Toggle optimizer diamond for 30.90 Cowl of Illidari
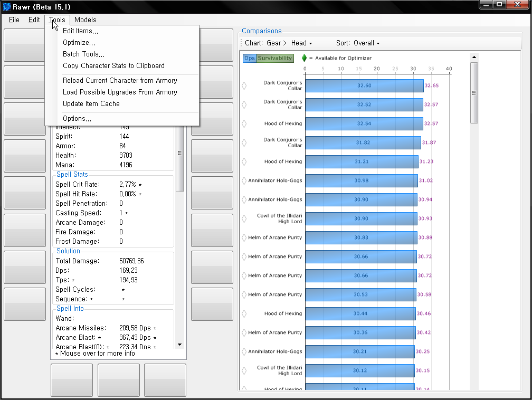This screenshot has height=400, width=532. click(x=244, y=218)
